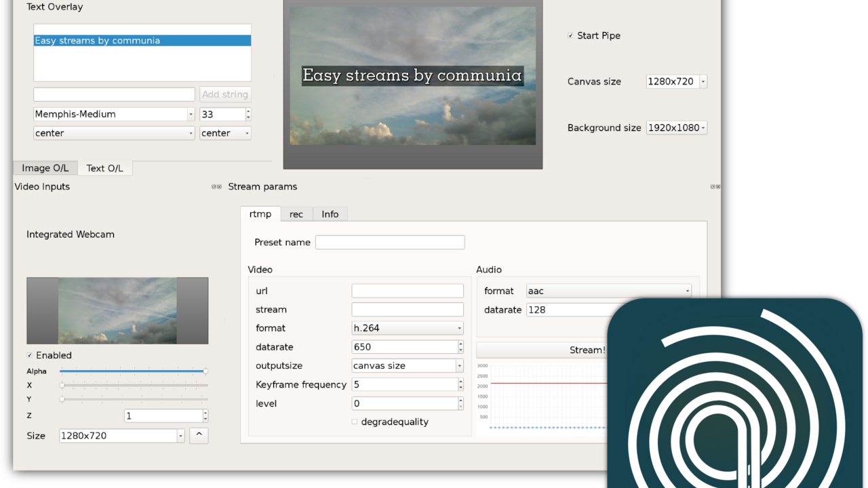Toggle the Start Pipe checkbox
Screen dimensions: 868x488
570,35
